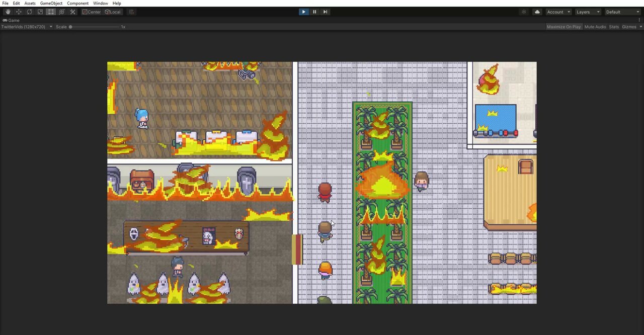Open the Layers dropdown
Screen dimensions: 644x335
click(588, 12)
